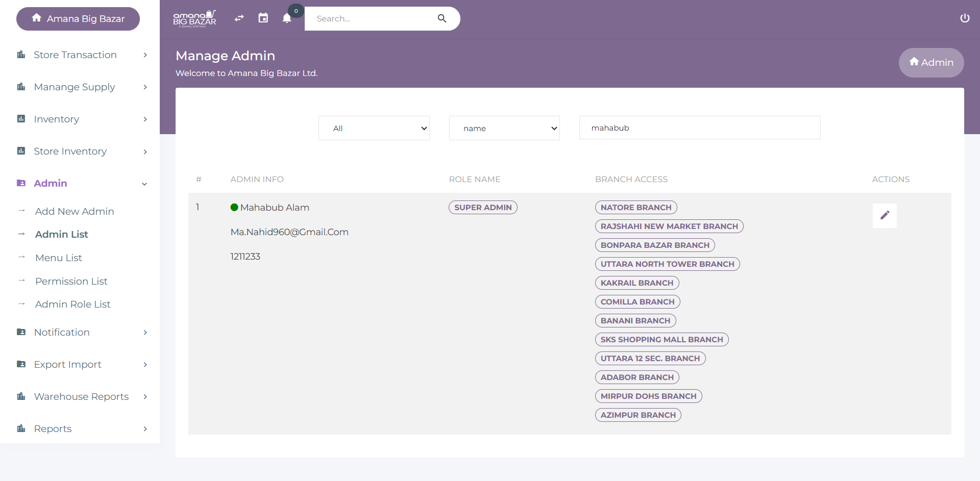Click the swap arrows icon in header
Screen dimensions: 980x481
[x=239, y=18]
